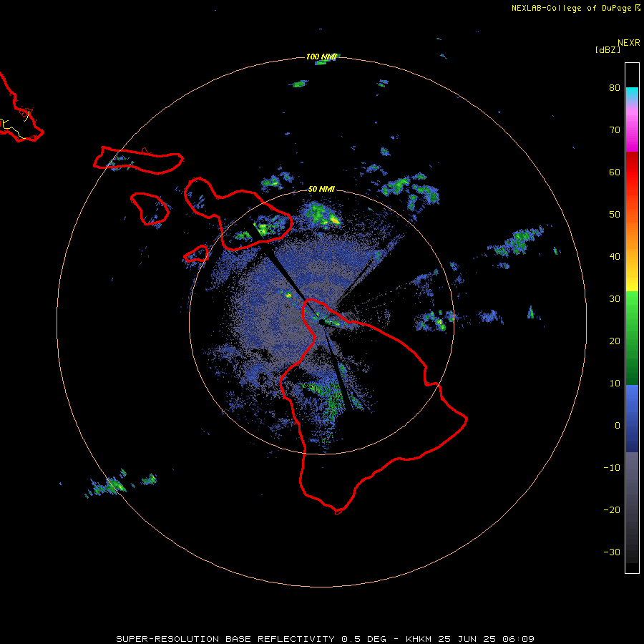This screenshot has width=644, height=644.
Task: Click inside the Molokai island outline
Action: 138,160
